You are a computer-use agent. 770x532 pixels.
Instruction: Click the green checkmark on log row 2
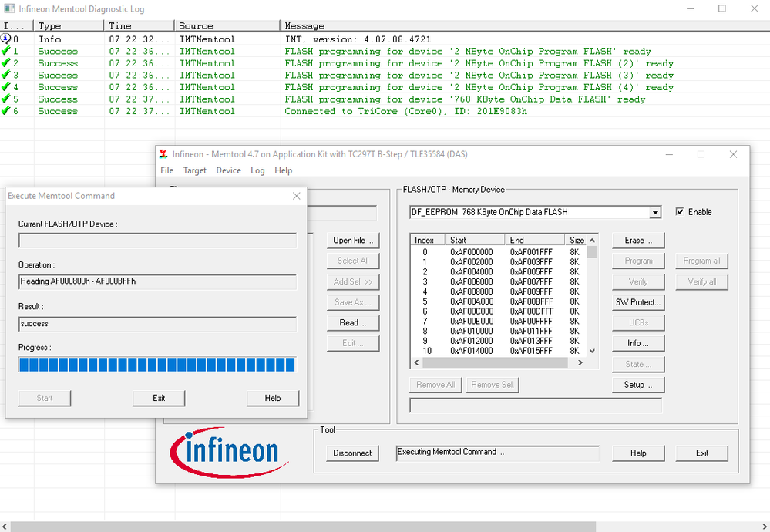[x=6, y=63]
